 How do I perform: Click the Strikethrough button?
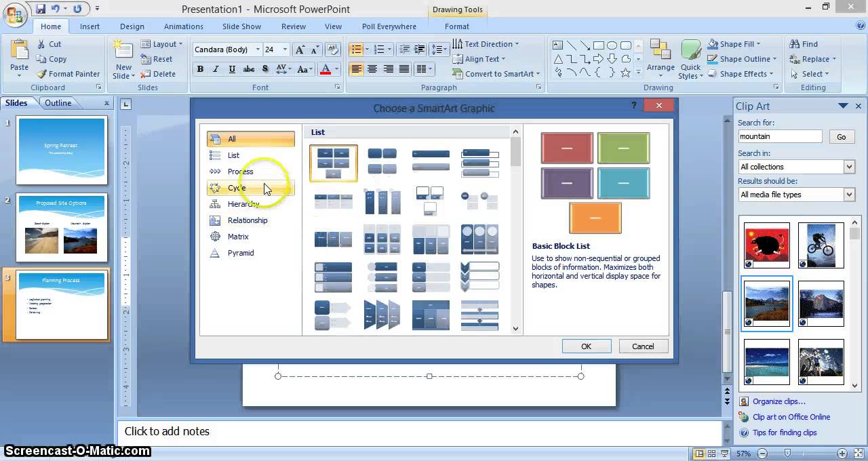249,69
